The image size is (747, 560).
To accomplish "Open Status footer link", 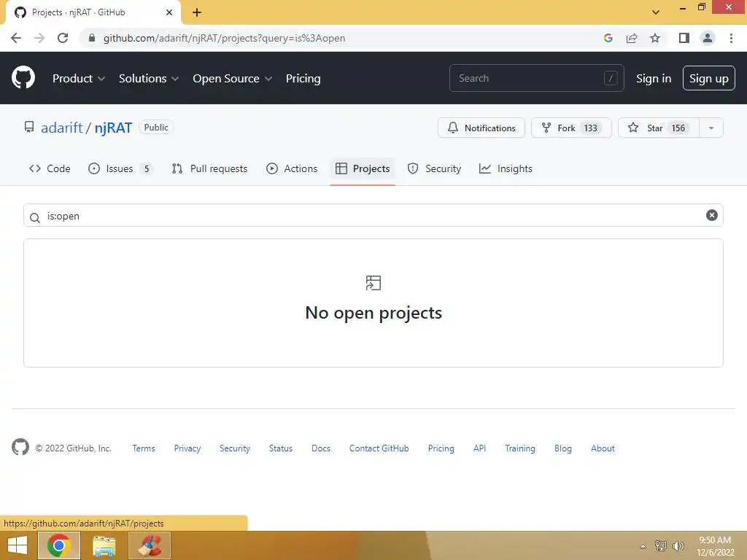I will (x=281, y=448).
